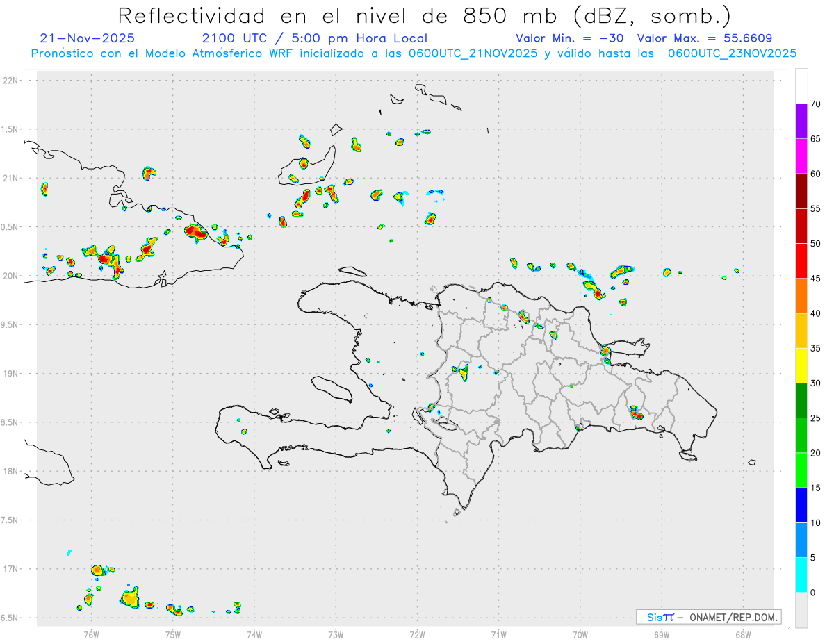
Task: Click the '8.5N' latitude tick label
Action: (x=10, y=422)
